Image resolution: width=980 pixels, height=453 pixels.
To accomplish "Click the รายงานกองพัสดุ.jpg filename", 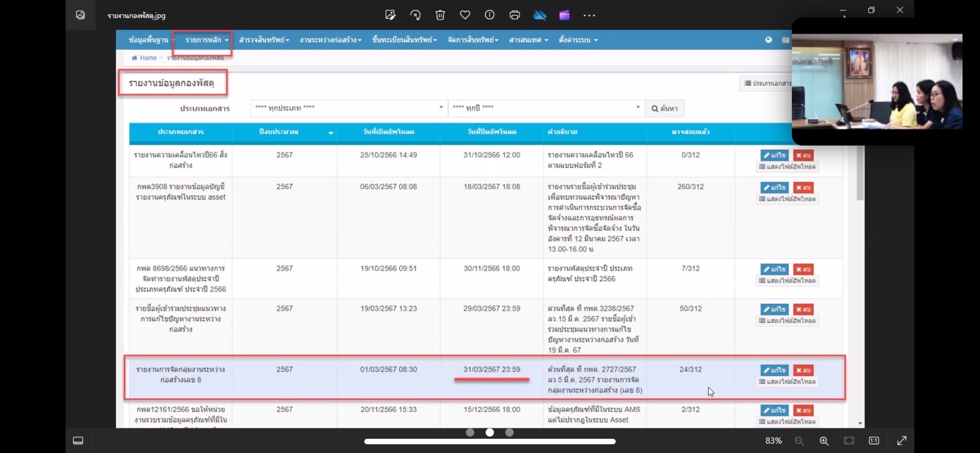I will click(136, 15).
